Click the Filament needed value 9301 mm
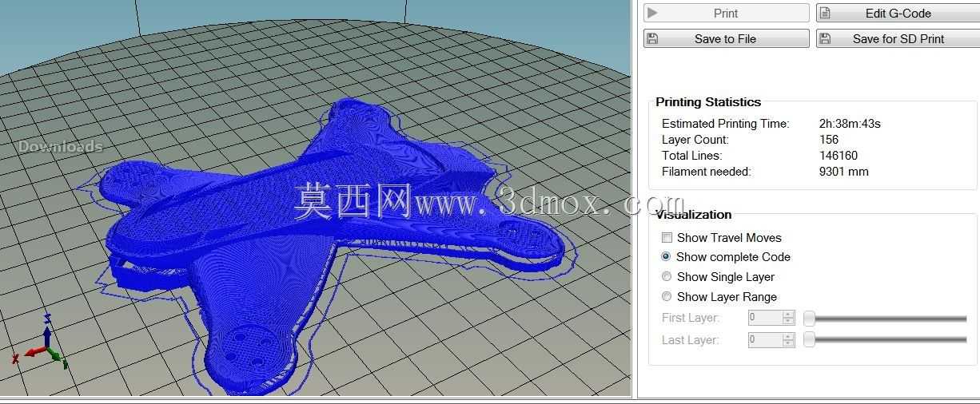 click(x=843, y=172)
